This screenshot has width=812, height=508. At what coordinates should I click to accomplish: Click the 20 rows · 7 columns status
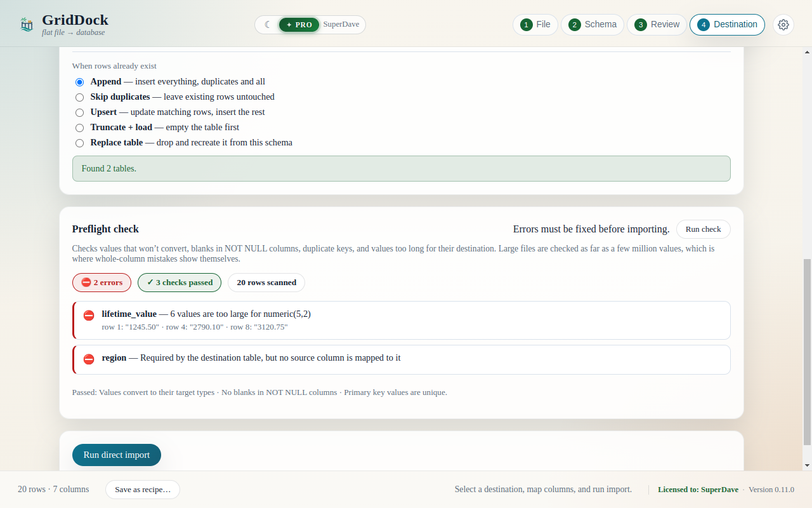(53, 490)
